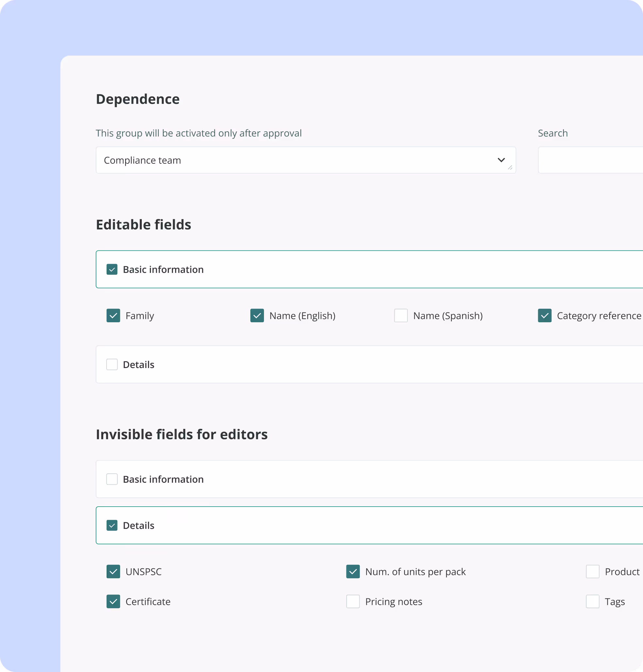
Task: Enable the Product checkbox
Action: click(593, 572)
